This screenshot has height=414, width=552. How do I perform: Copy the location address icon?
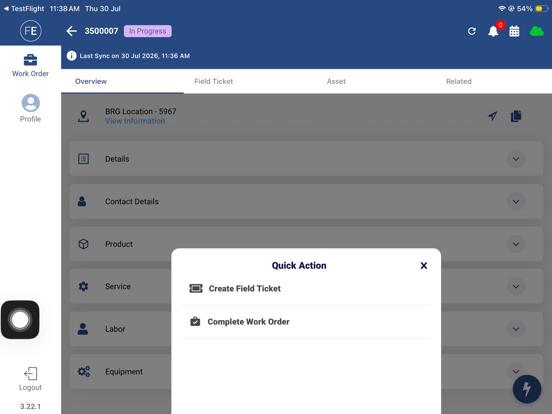[x=516, y=116]
